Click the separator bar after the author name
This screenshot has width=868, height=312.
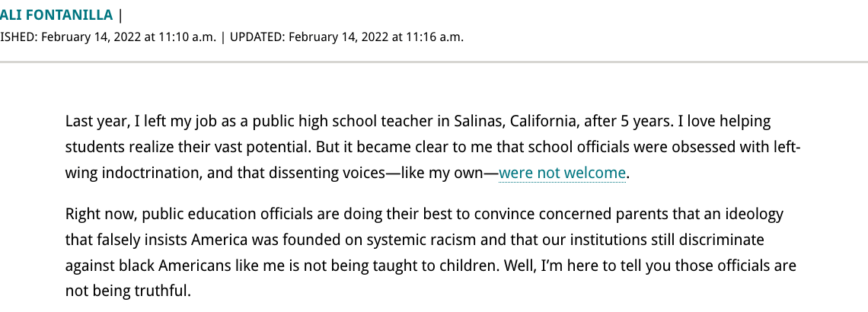coord(120,15)
